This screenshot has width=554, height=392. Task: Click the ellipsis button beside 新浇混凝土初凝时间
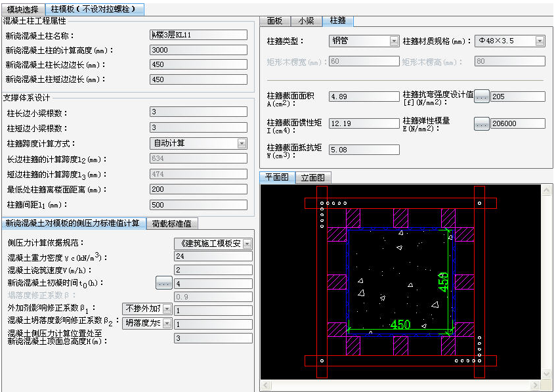(163, 283)
